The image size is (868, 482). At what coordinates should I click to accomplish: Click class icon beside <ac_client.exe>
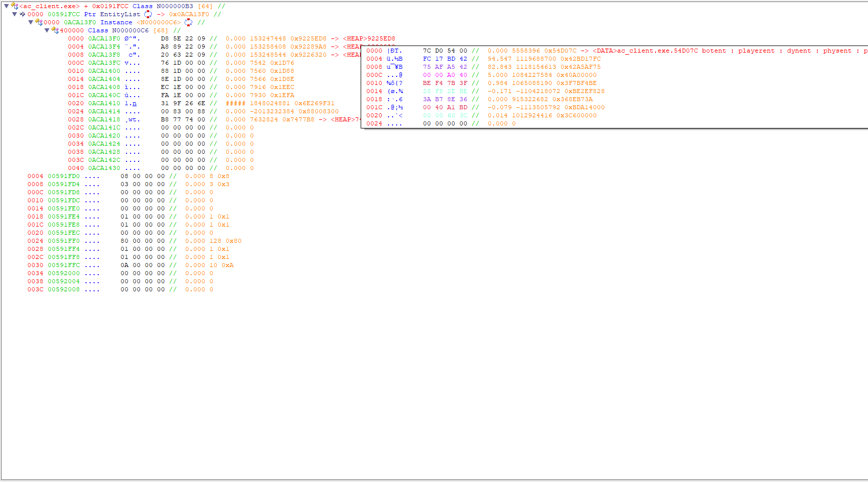(x=15, y=6)
